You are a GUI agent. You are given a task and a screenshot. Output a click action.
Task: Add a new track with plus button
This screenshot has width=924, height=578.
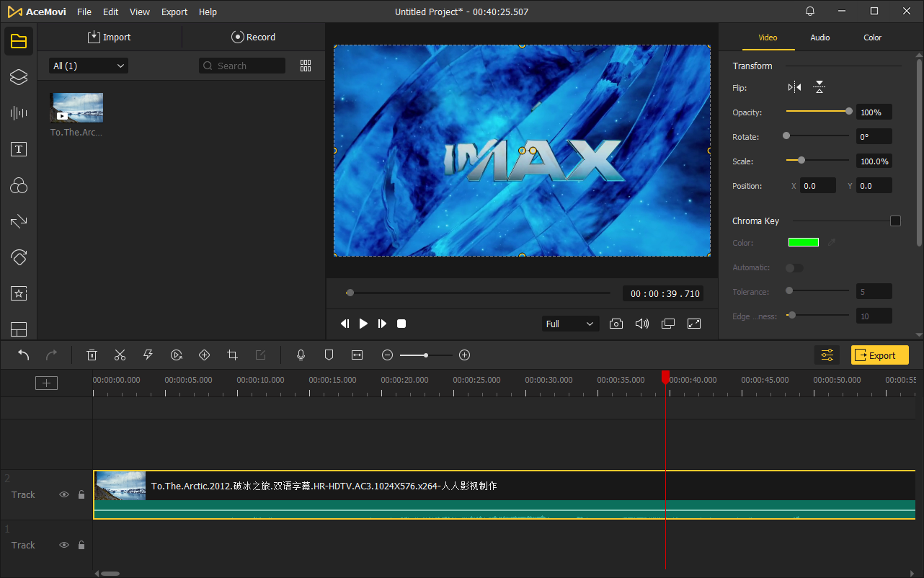tap(46, 383)
